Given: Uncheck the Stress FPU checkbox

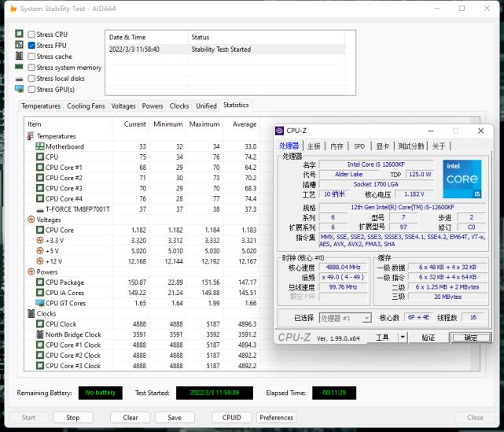Looking at the screenshot, I should (31, 46).
